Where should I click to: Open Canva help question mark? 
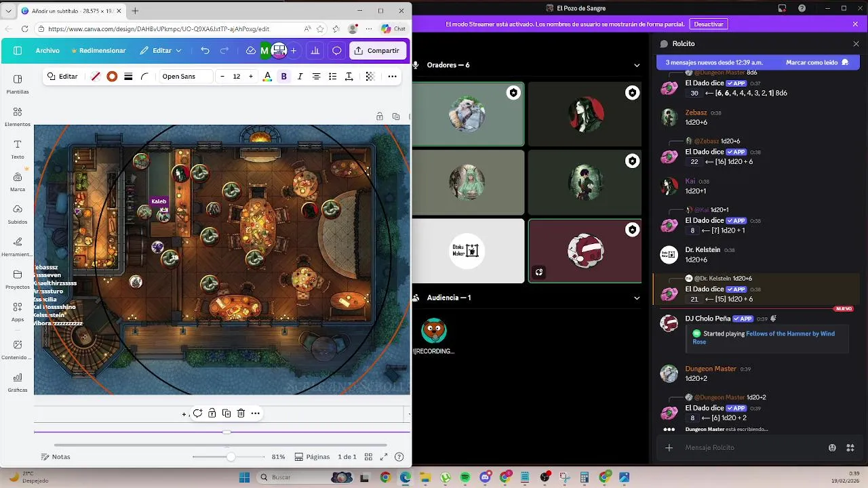399,457
